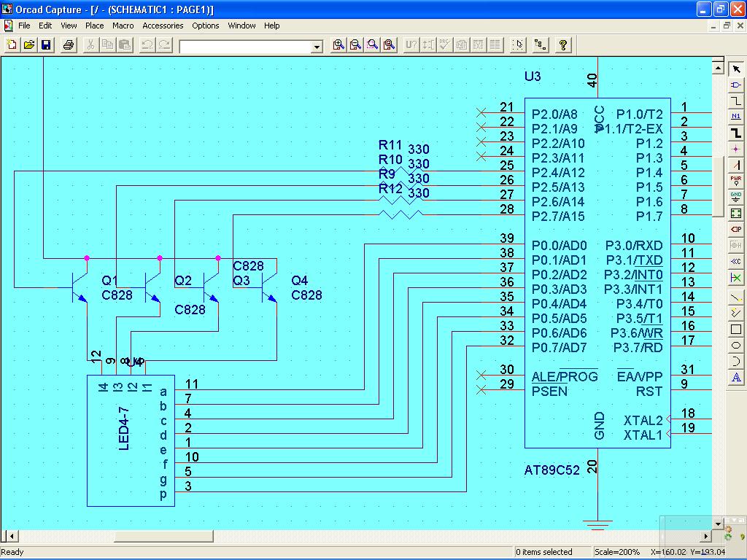Choose the Place Hierarchical Port tool

736,229
